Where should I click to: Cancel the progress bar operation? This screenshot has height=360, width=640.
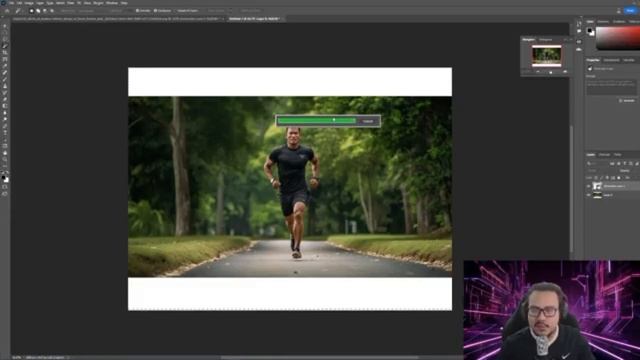click(x=368, y=121)
